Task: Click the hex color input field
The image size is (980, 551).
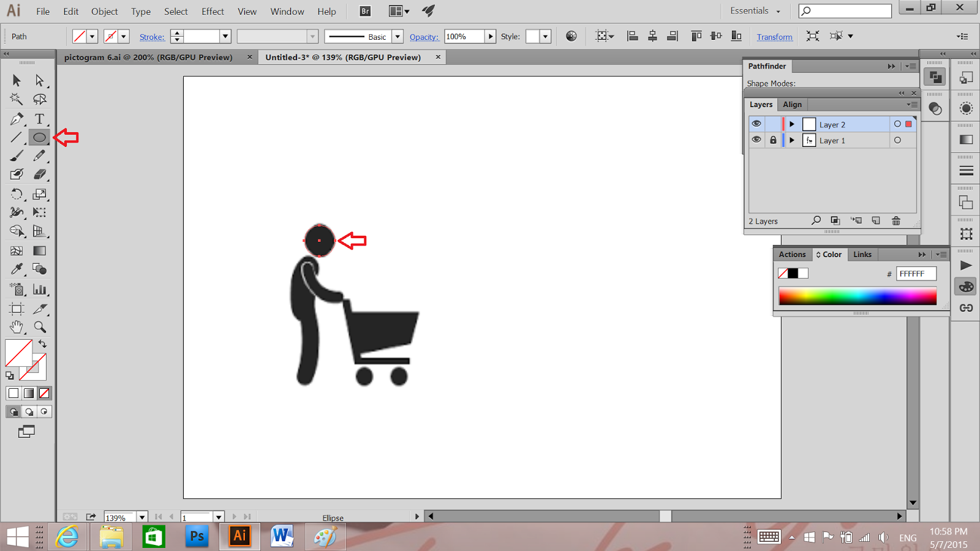Action: point(915,274)
